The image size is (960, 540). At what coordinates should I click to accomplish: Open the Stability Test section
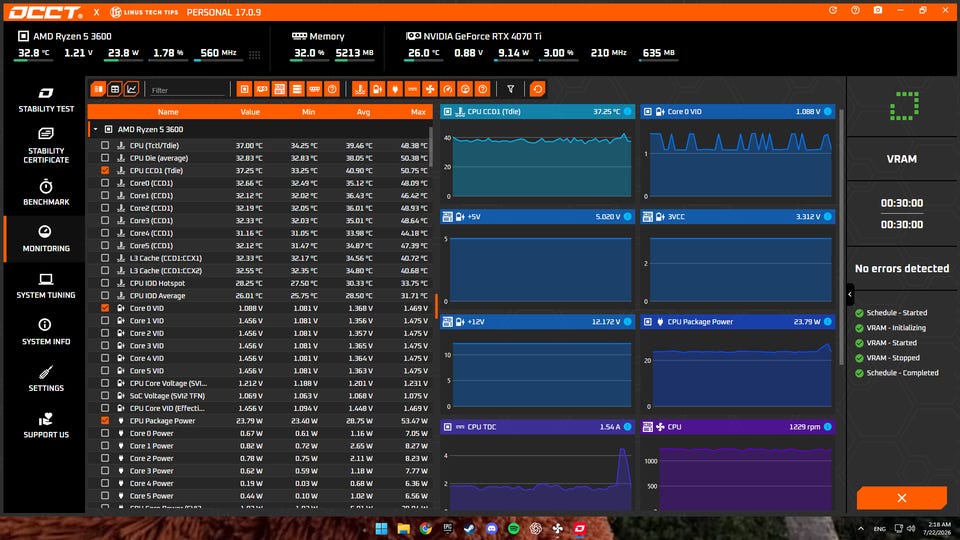[x=46, y=100]
